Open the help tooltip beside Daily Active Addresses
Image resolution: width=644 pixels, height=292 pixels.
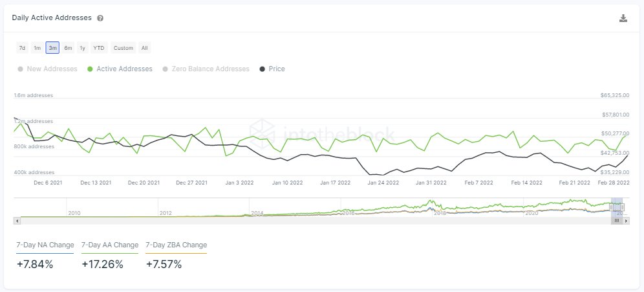click(x=100, y=18)
